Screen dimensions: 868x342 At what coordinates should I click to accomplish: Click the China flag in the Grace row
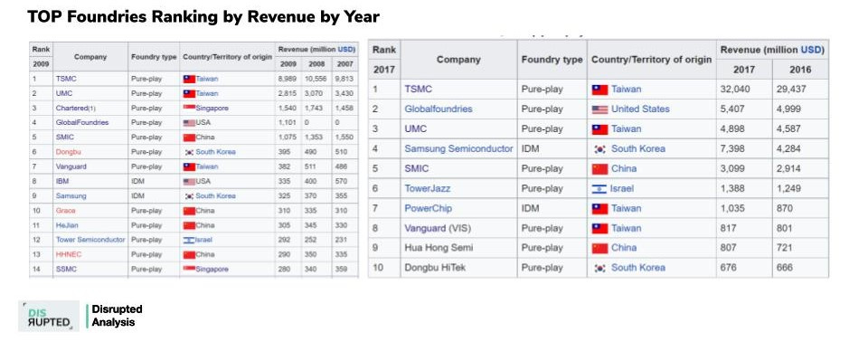tap(189, 211)
